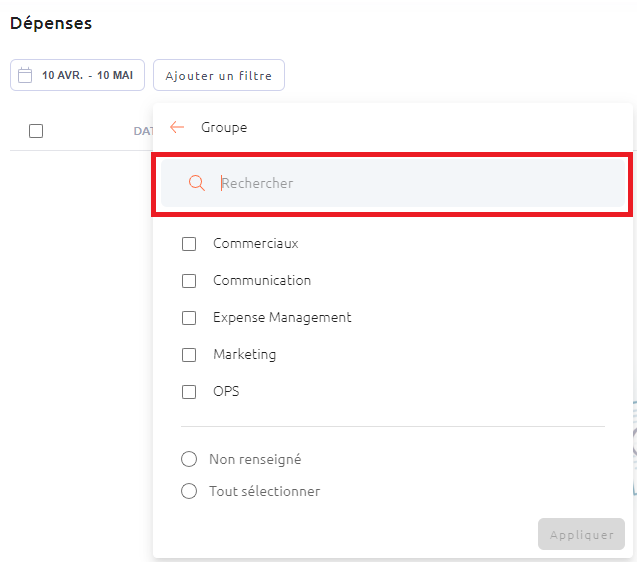Viewport: 640px width, 562px height.
Task: Click the Communication label
Action: pyautogui.click(x=262, y=280)
